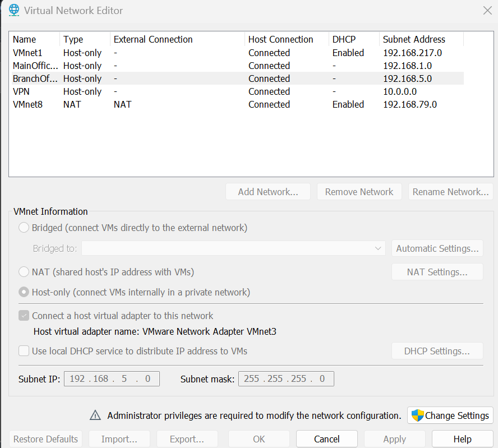
Task: Select the VMnet1 network row
Action: pyautogui.click(x=237, y=53)
